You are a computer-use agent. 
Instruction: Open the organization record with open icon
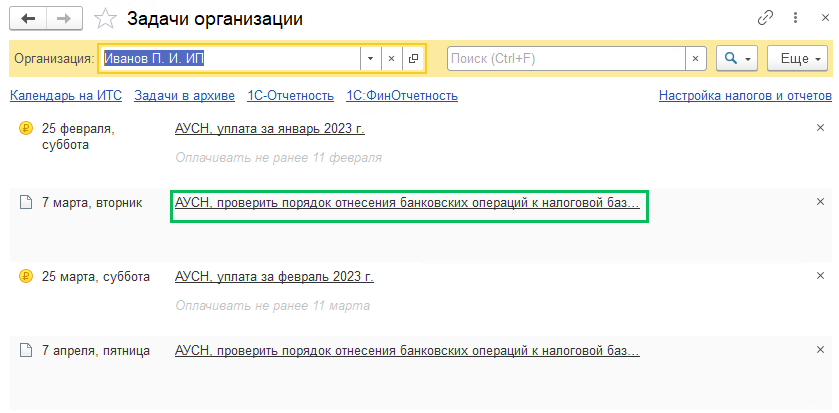pyautogui.click(x=413, y=59)
